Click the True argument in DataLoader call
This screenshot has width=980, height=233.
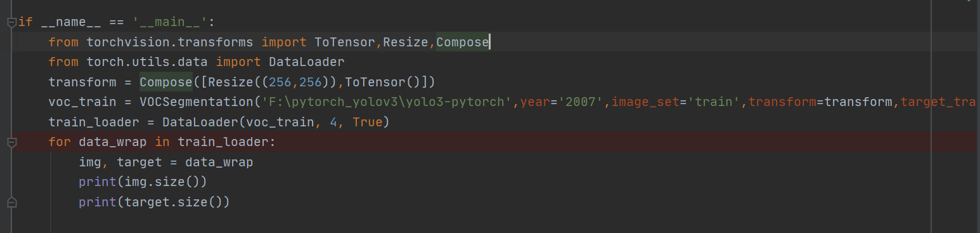[368, 123]
